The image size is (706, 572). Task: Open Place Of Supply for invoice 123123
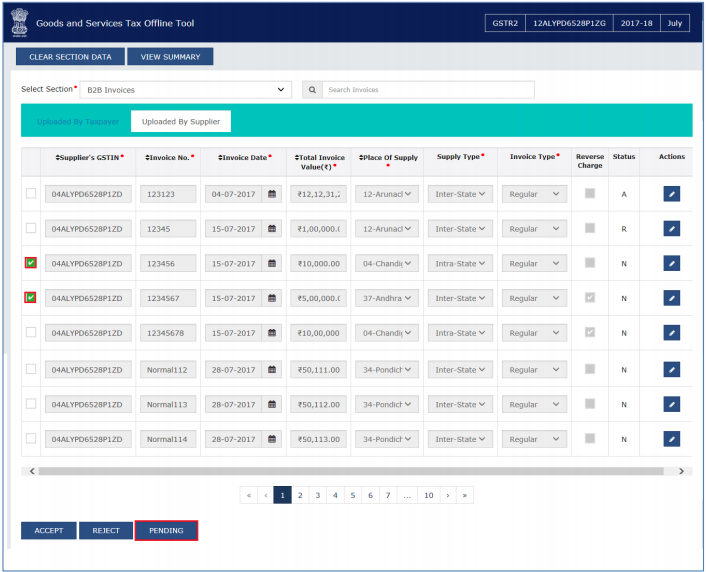[387, 194]
